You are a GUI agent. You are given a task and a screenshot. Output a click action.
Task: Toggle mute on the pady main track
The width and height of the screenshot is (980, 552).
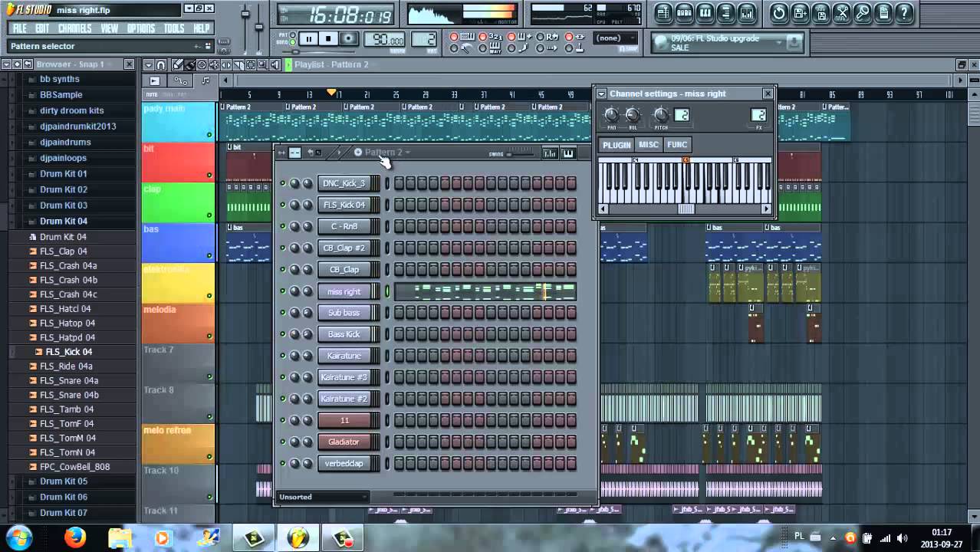tap(209, 135)
